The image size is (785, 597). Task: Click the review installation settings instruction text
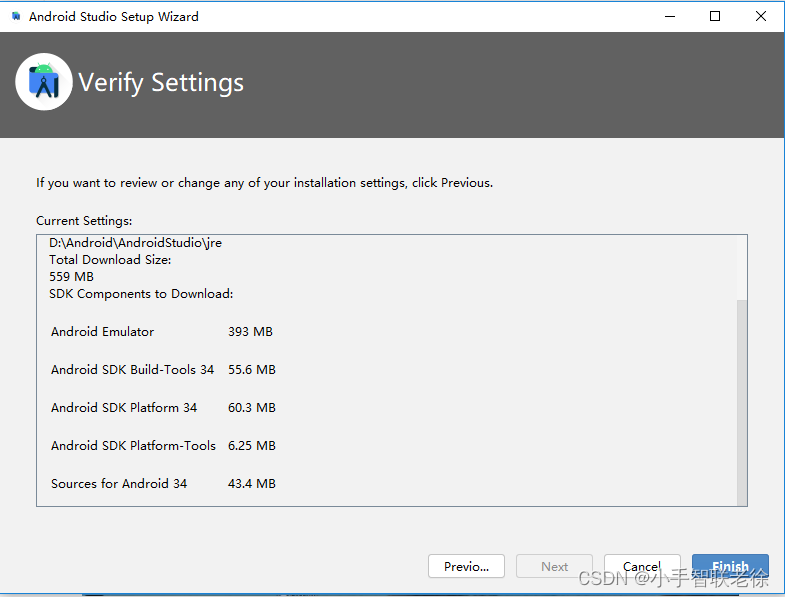(264, 183)
